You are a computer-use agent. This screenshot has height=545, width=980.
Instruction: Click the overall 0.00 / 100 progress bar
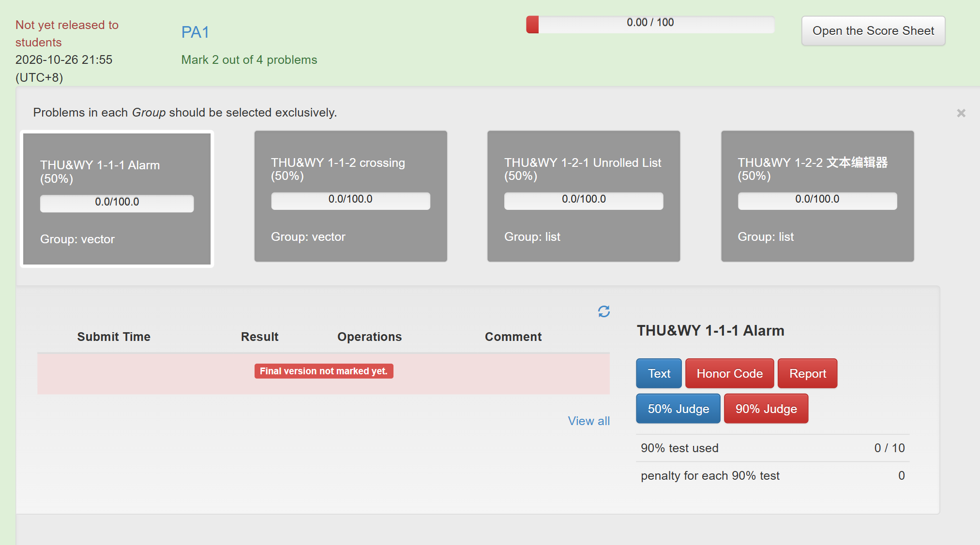tap(650, 25)
